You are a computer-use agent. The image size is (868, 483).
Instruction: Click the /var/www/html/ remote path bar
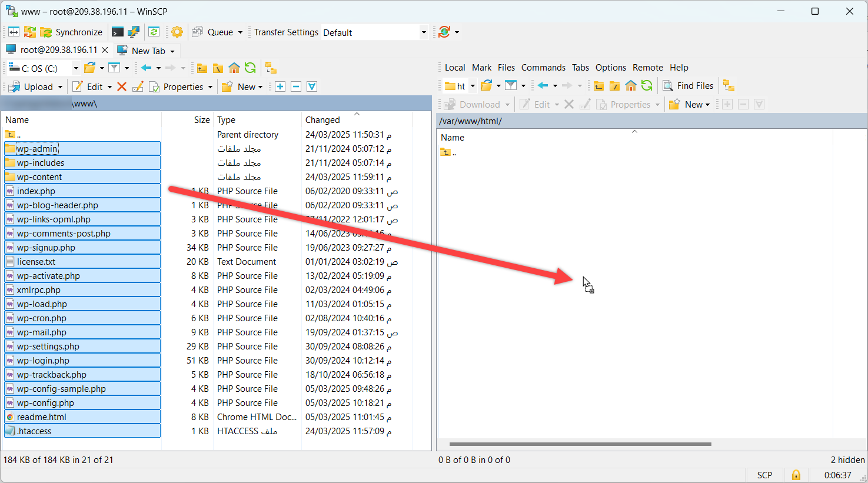point(652,121)
